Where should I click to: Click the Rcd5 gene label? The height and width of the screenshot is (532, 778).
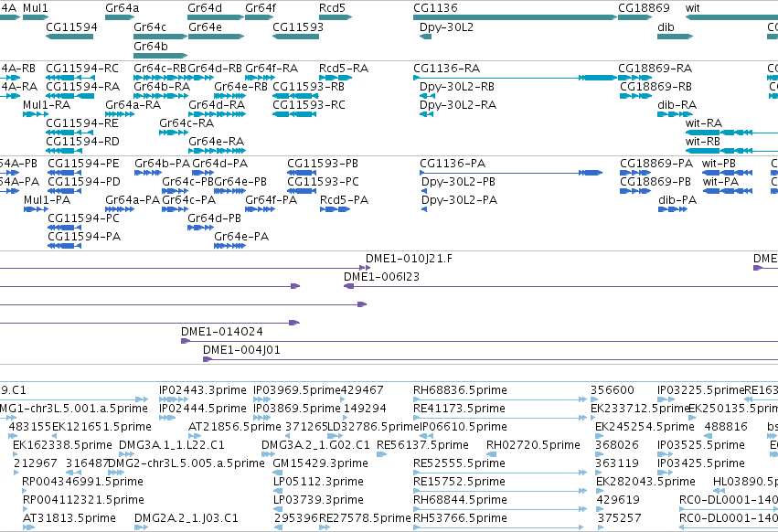pos(332,8)
